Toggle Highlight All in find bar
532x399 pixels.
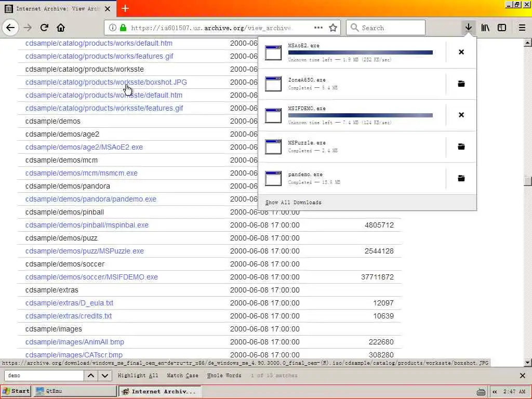pos(138,375)
